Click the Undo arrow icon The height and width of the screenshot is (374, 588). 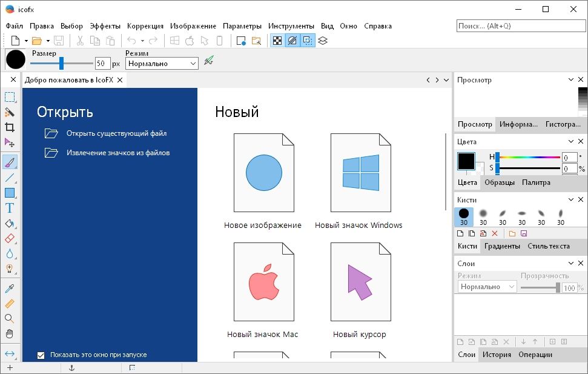pyautogui.click(x=131, y=41)
